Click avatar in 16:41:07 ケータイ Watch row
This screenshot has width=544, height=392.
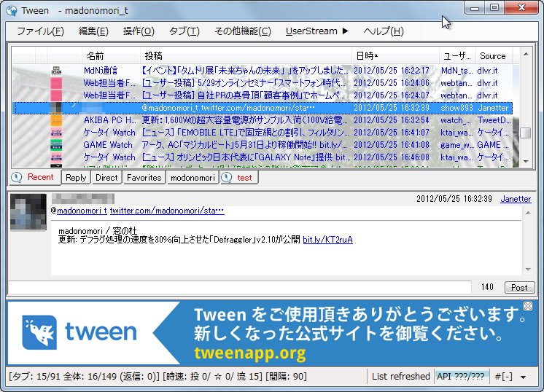56,133
